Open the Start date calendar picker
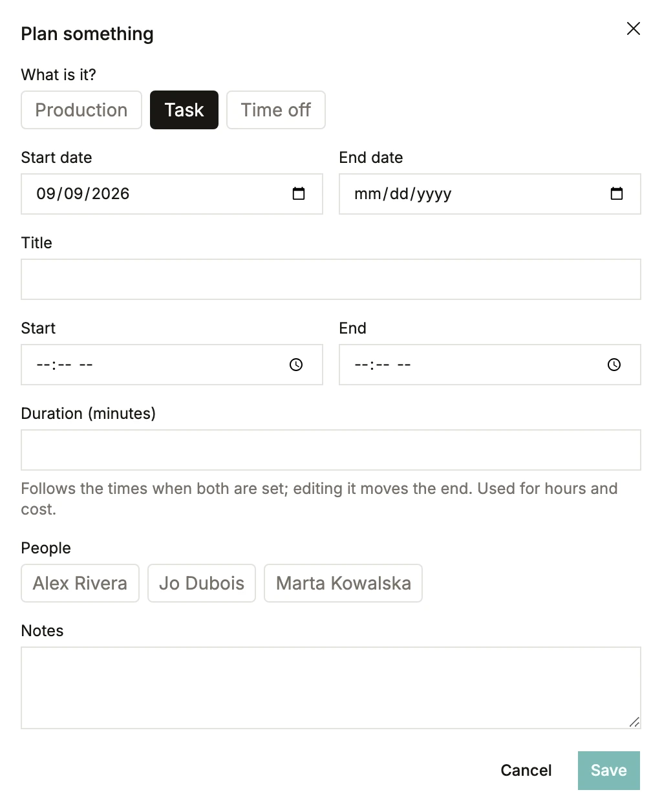Image resolution: width=662 pixels, height=812 pixels. (x=299, y=194)
